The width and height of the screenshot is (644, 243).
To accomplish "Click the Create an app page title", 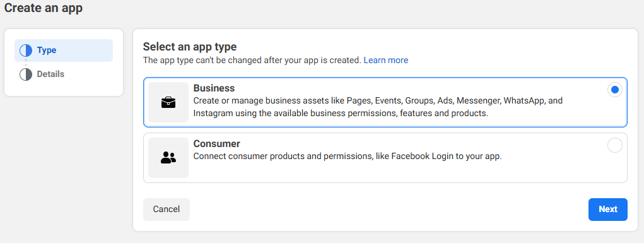I will click(x=43, y=8).
